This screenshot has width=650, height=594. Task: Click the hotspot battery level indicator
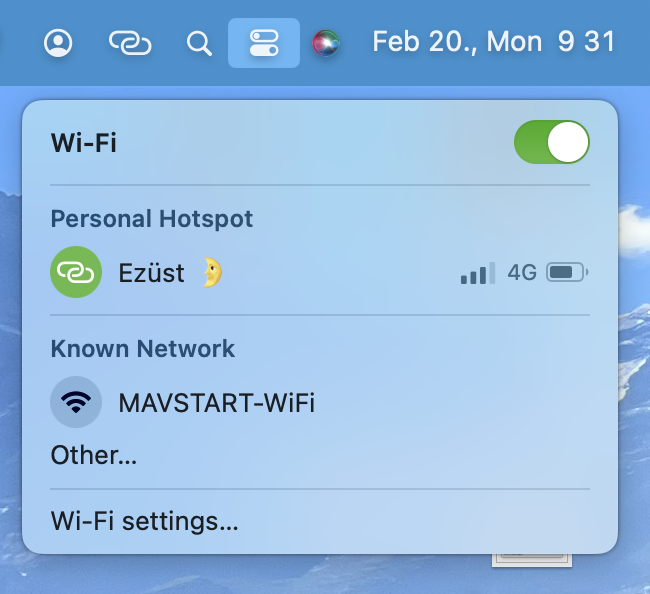[567, 272]
